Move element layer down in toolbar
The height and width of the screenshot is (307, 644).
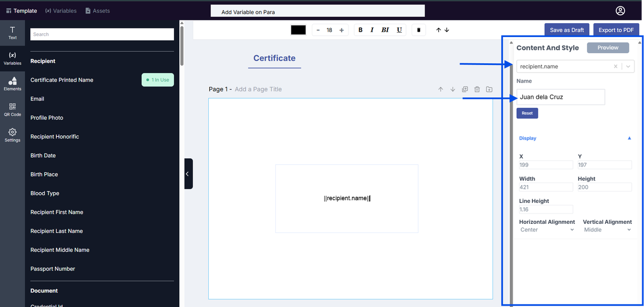[x=447, y=30]
